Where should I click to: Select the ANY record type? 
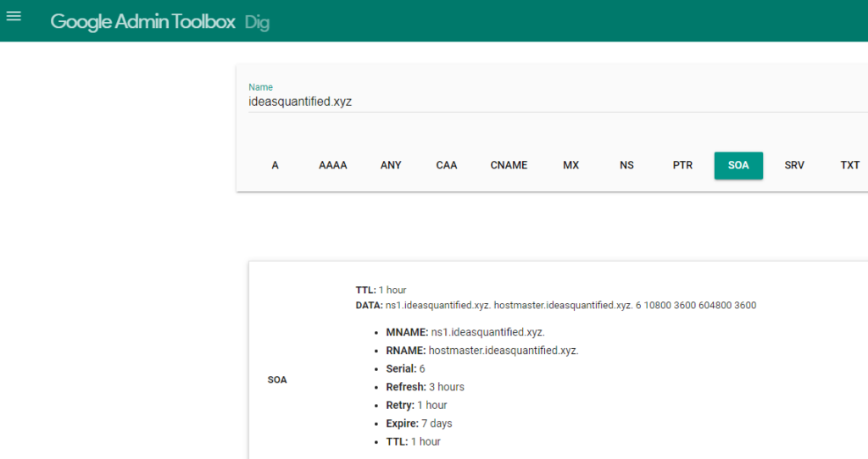coord(391,165)
